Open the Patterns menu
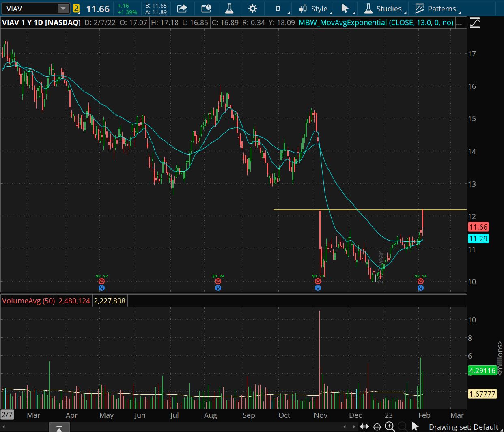Screen dimensions: 504x432 pos(436,9)
